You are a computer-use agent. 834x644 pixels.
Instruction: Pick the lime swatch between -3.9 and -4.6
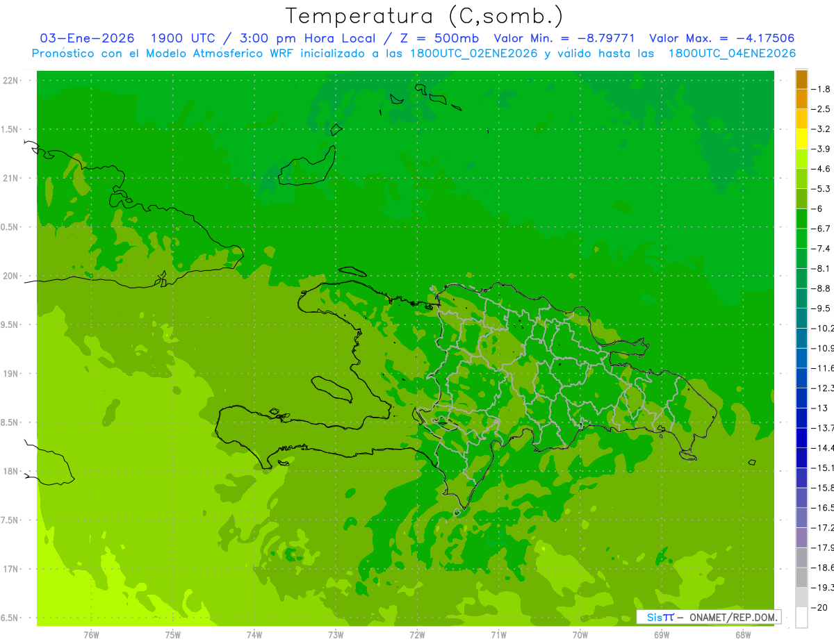point(801,159)
